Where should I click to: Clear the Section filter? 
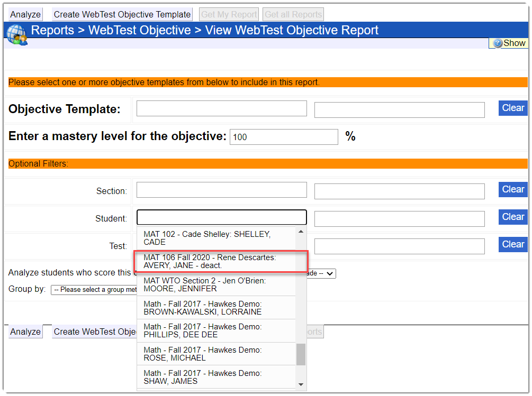click(512, 190)
